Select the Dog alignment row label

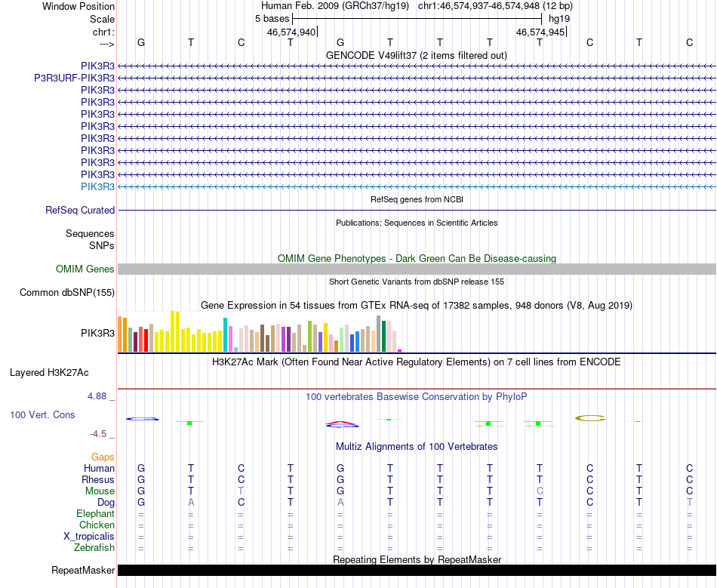pyautogui.click(x=106, y=503)
